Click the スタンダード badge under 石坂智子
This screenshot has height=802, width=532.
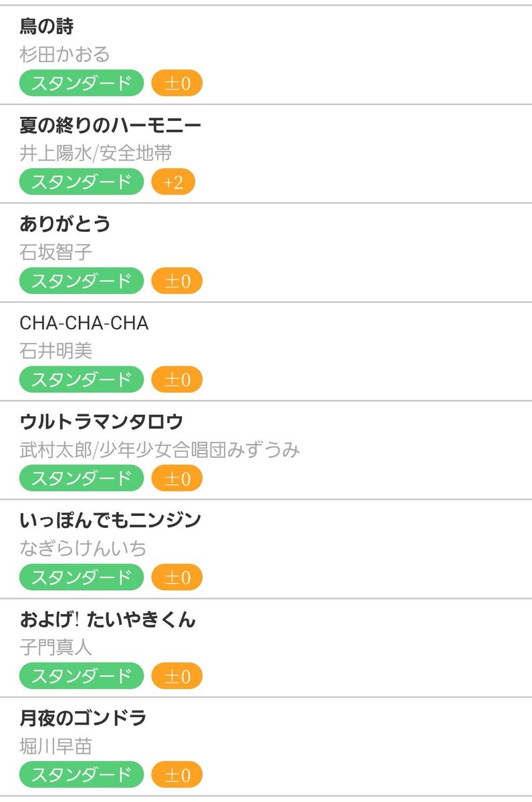(x=82, y=281)
